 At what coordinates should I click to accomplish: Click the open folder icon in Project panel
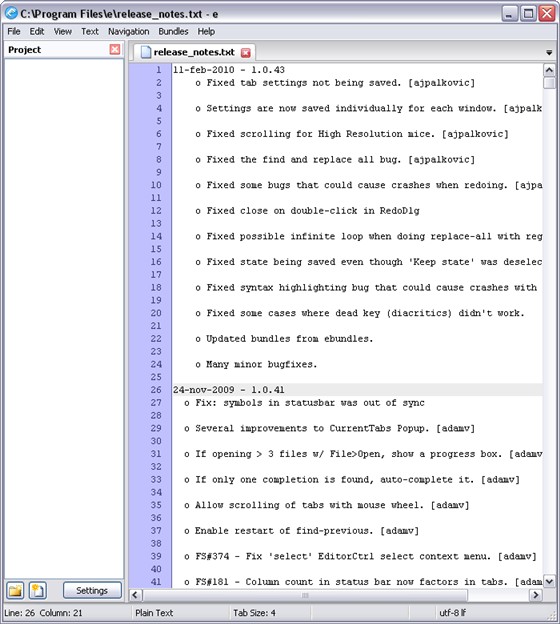15,590
